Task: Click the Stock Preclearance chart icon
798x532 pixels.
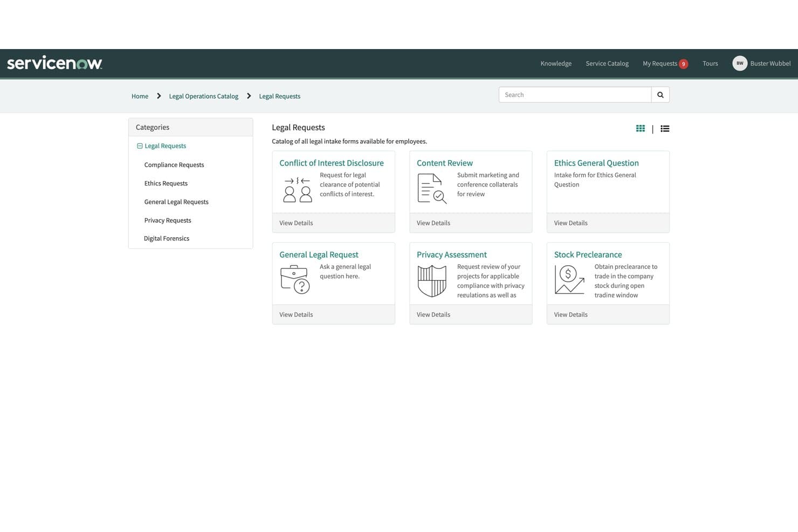Action: point(569,280)
